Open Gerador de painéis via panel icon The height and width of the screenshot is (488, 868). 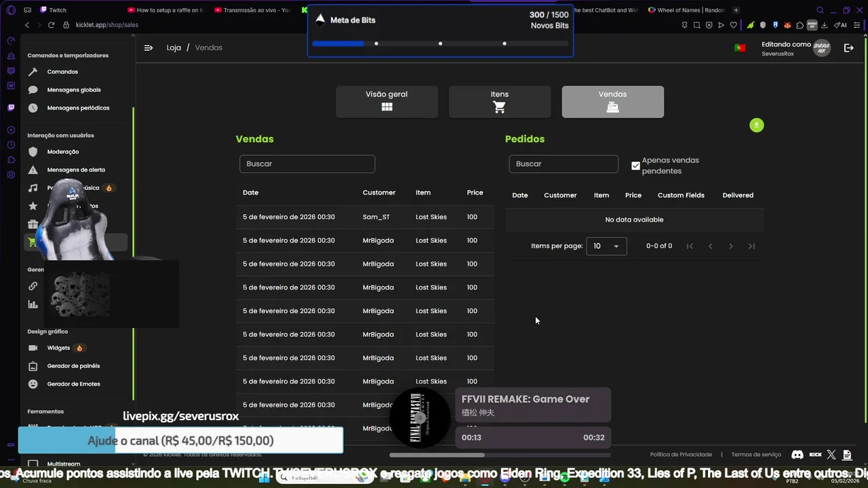click(33, 366)
